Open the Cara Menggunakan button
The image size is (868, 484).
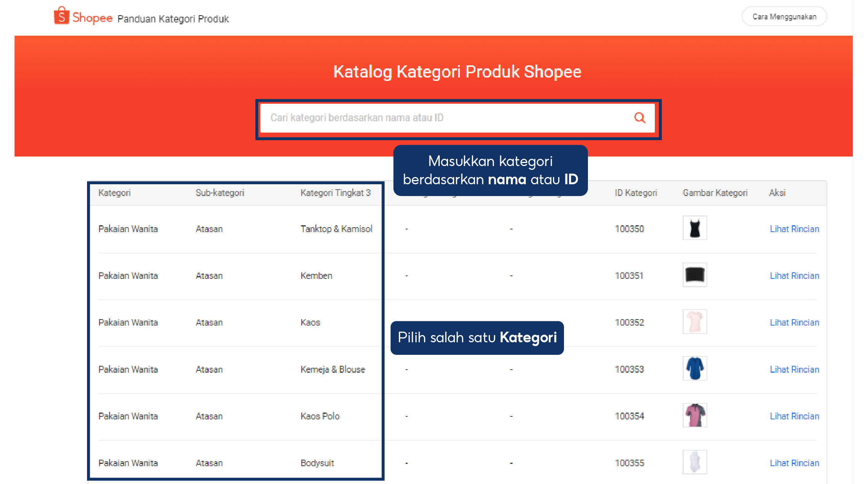click(784, 17)
